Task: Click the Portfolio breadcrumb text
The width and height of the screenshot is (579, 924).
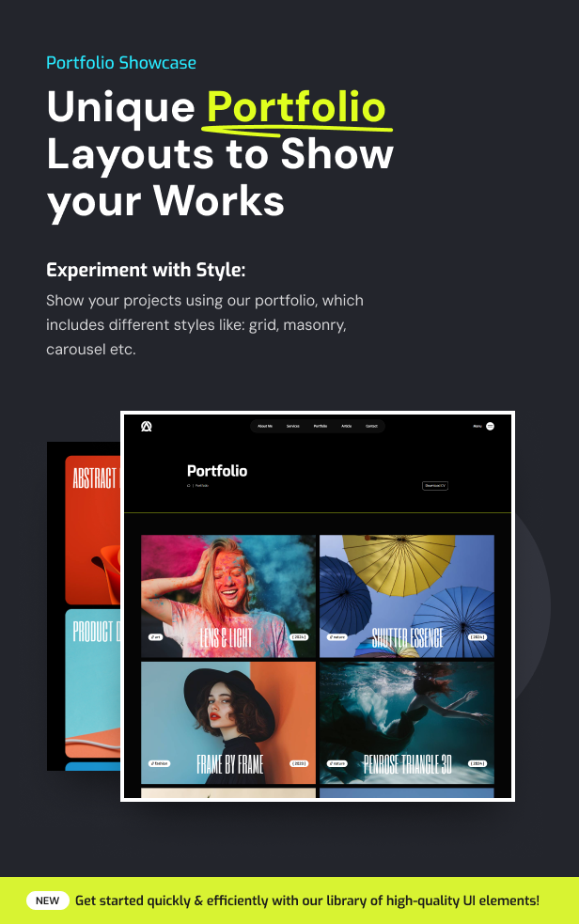Action: pos(202,486)
